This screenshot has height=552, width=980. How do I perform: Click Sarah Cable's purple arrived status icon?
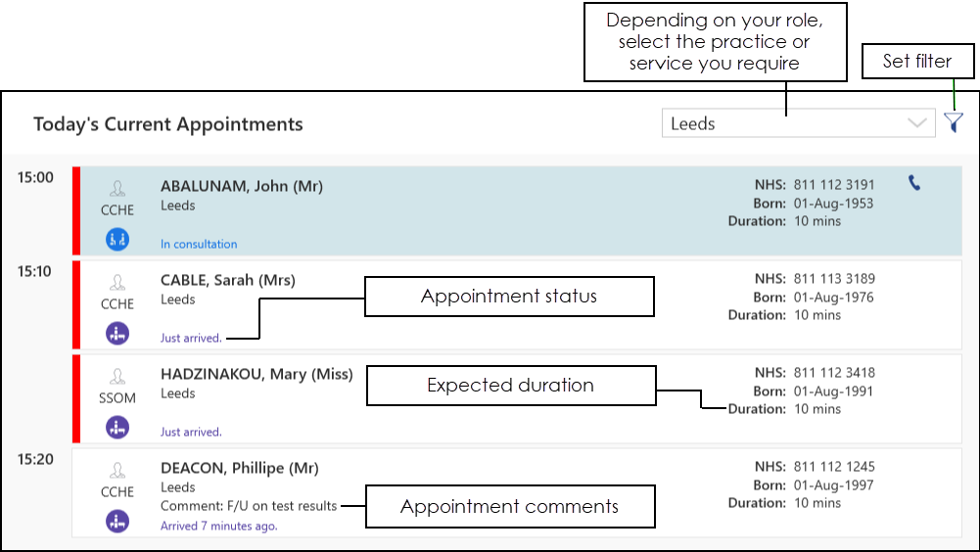(x=117, y=333)
